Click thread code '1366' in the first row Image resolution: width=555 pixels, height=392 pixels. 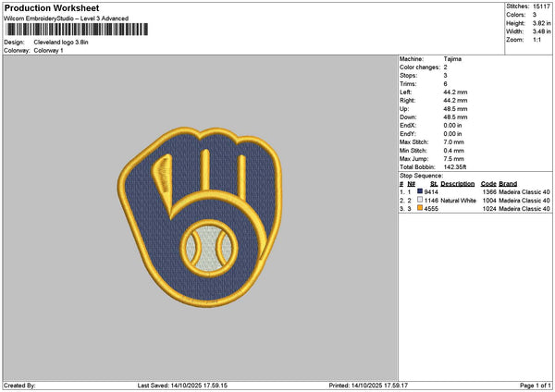[x=489, y=192]
